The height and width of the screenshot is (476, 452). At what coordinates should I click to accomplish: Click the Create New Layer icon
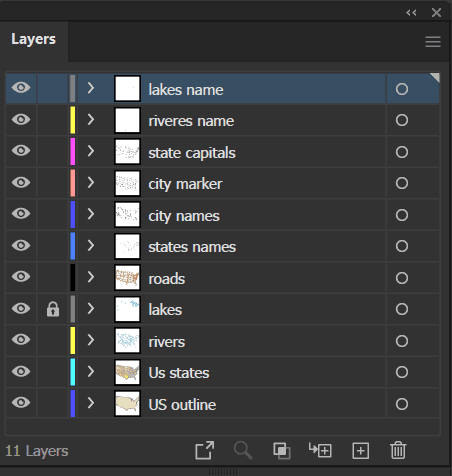361,451
